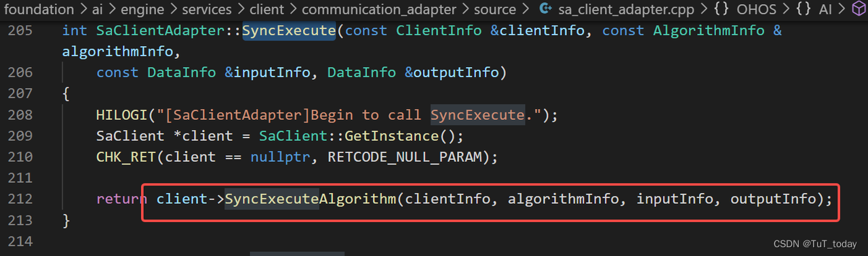Screen dimensions: 868x256
Task: Click '[SaClientAdapter]Begin' inside the log string
Action: (x=255, y=115)
